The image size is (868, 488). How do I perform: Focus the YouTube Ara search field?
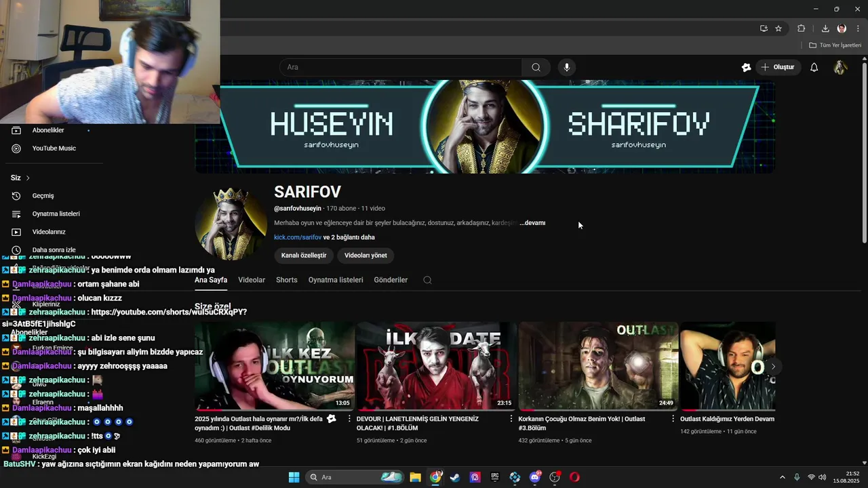click(x=401, y=67)
